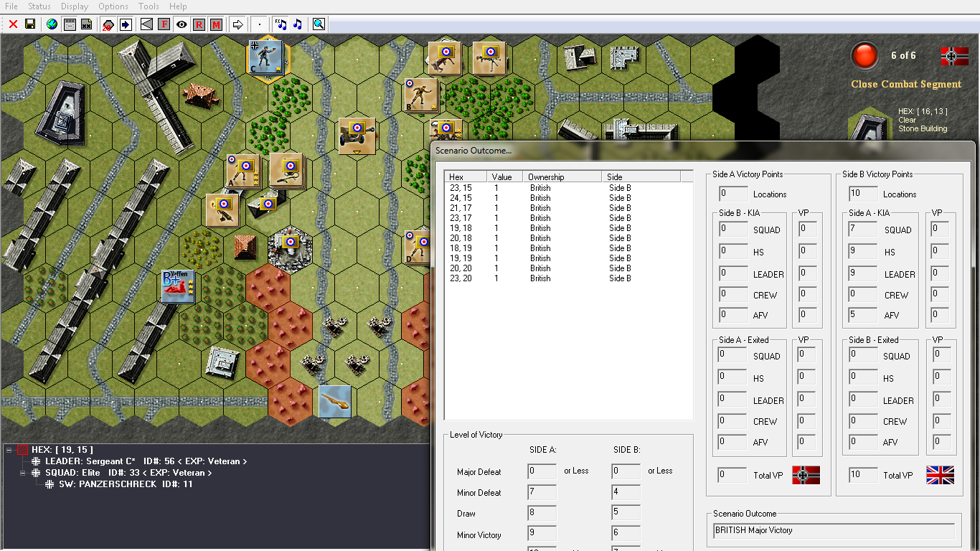980x551 pixels.
Task: Open the Status menu
Action: click(x=39, y=6)
